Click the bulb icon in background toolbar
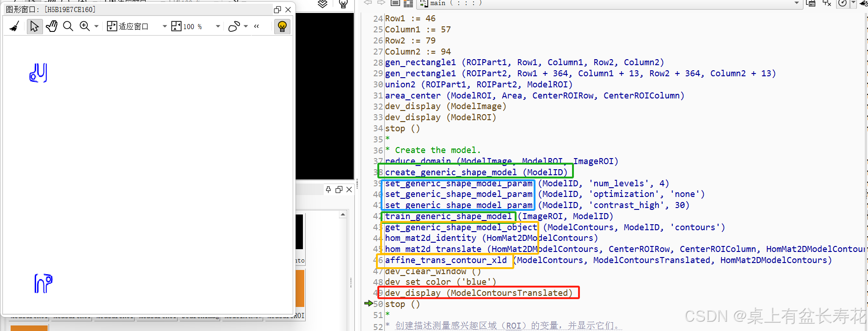This screenshot has width=868, height=331. point(343,4)
